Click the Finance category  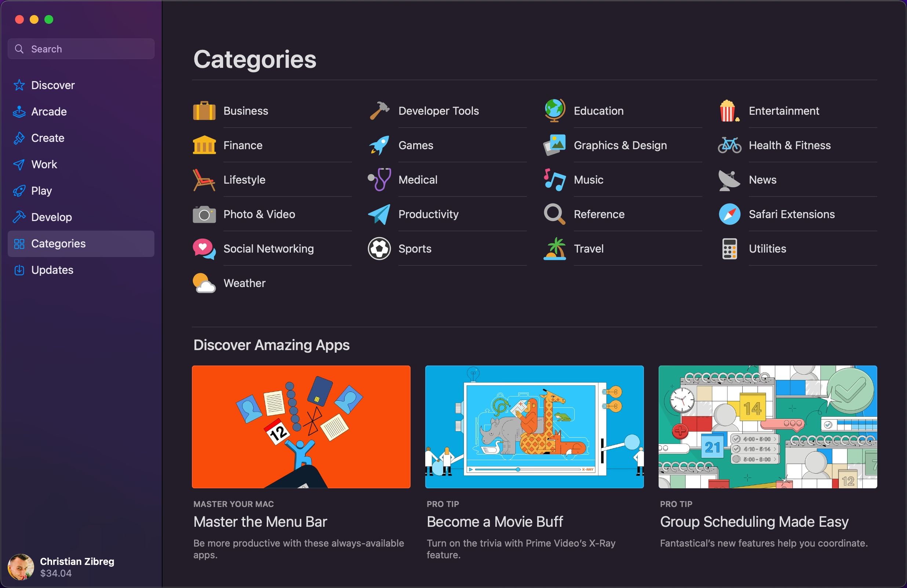243,145
